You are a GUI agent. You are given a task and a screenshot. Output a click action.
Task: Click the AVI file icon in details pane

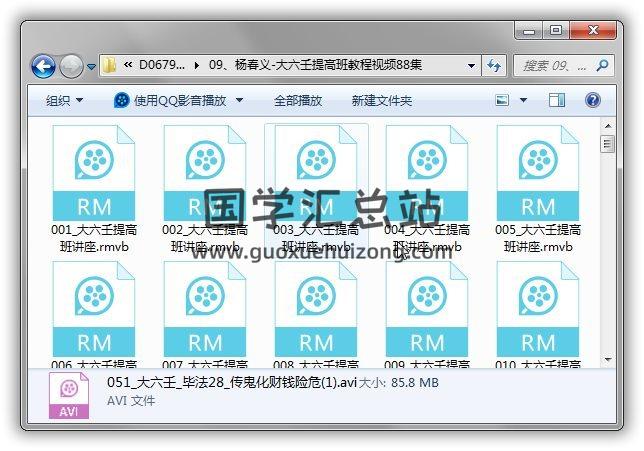[69, 394]
